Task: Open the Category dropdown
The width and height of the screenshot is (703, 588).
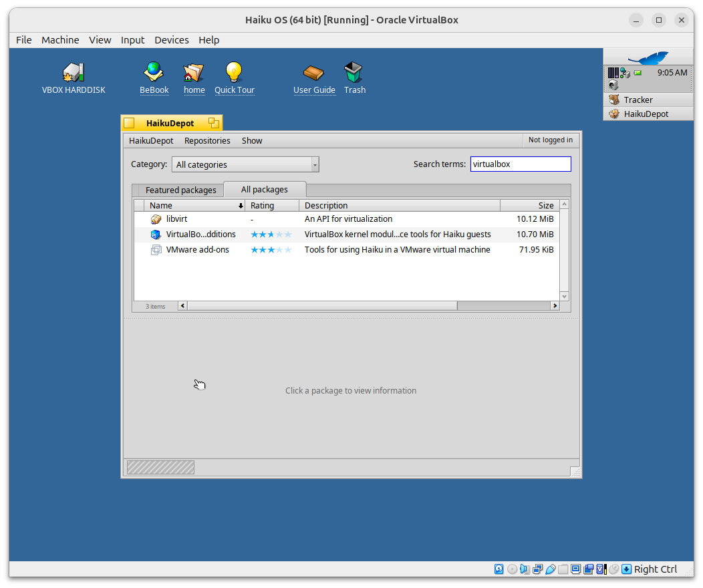Action: (x=245, y=164)
